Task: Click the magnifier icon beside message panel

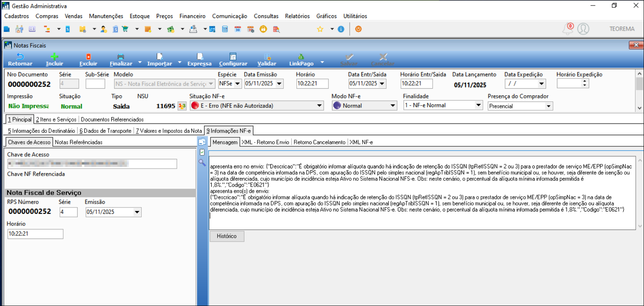Action: click(x=202, y=162)
